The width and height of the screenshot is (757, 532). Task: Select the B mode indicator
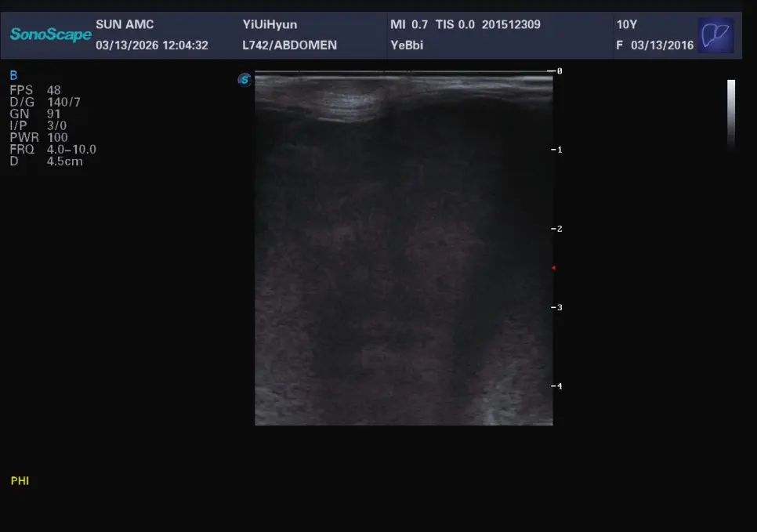point(13,75)
